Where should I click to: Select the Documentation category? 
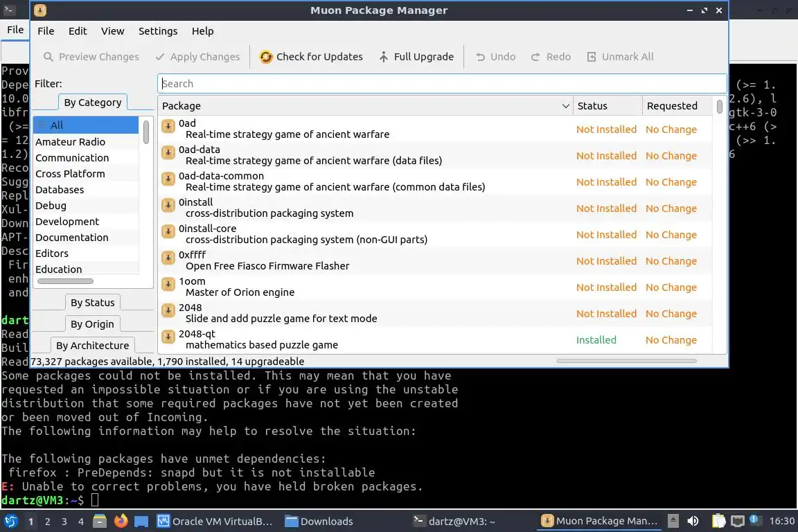(85, 237)
